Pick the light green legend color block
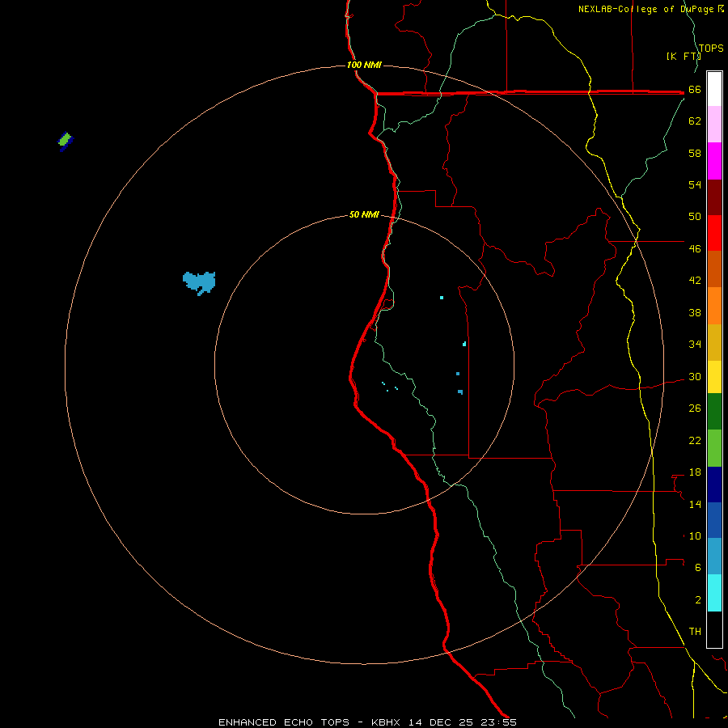Screen dimensions: 728x728 714,448
